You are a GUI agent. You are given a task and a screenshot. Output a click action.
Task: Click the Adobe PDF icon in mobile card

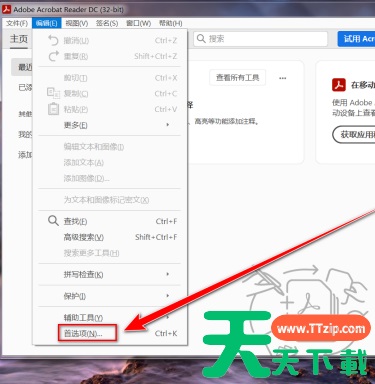[x=339, y=85]
